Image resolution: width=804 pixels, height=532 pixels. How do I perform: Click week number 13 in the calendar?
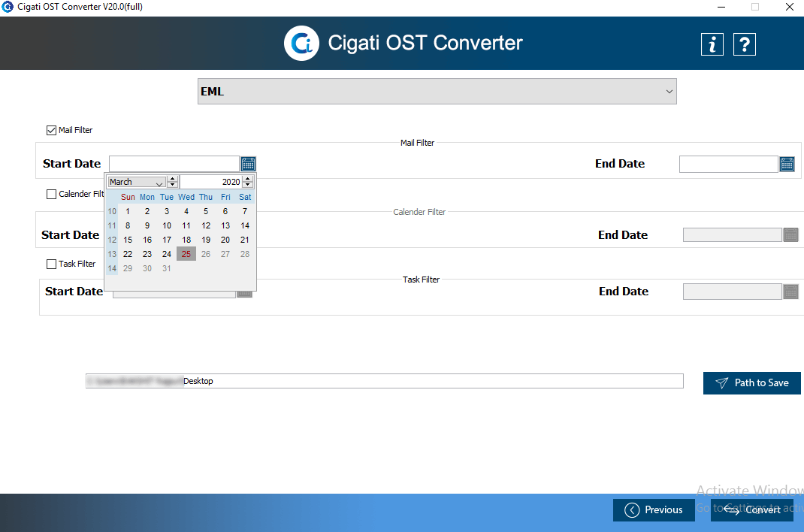point(112,254)
